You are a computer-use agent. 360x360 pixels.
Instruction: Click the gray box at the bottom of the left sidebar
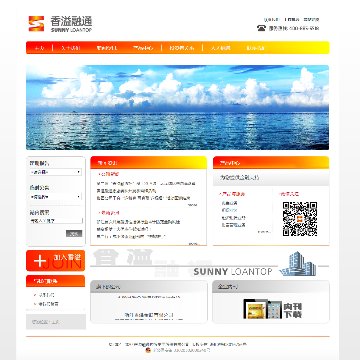pyautogui.click(x=56, y=322)
